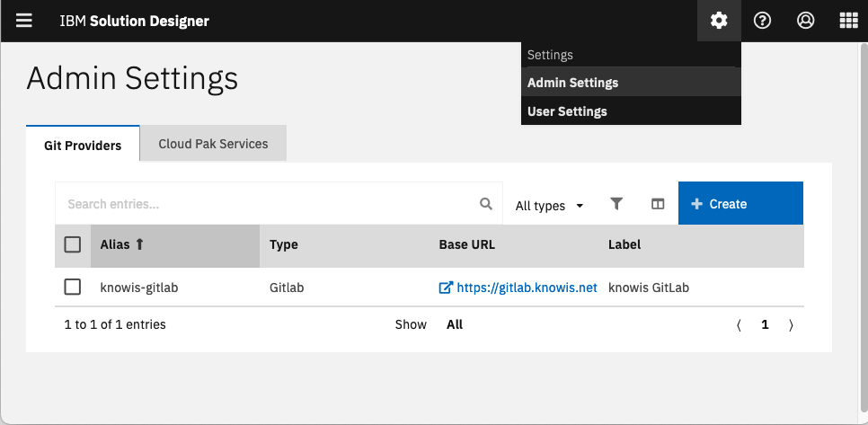Viewport: 868px width, 425px height.
Task: Click the Admin Settings page heading
Action: (132, 78)
